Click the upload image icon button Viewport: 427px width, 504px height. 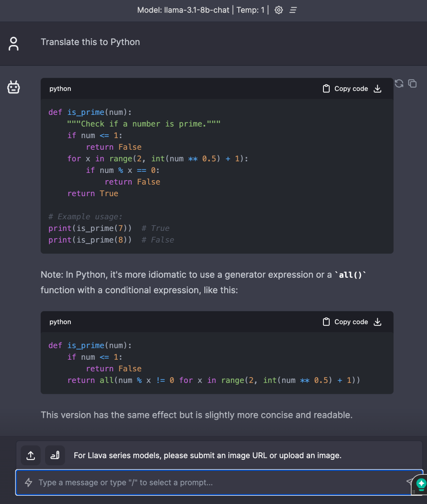pos(31,455)
